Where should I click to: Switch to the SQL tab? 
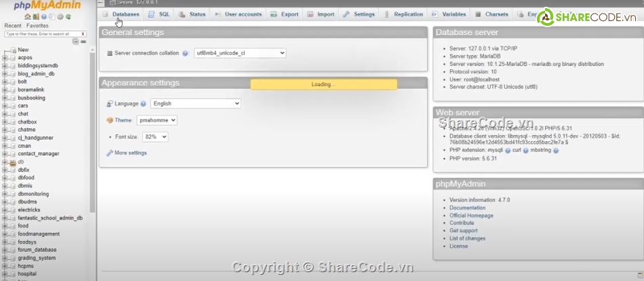[x=159, y=14]
